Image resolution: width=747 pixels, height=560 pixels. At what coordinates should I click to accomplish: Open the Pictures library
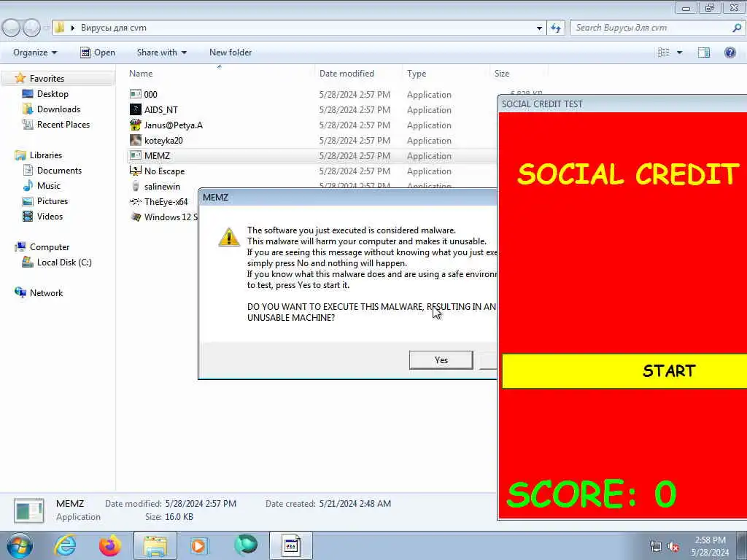click(x=53, y=201)
